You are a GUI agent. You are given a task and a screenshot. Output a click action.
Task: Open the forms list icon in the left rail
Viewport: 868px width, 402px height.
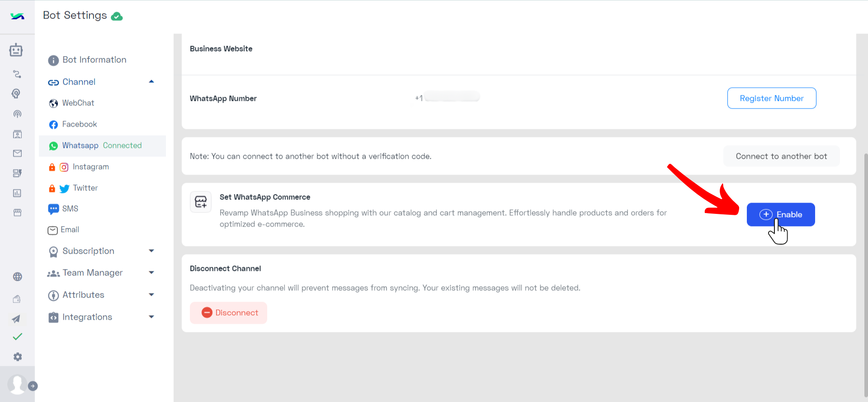[x=17, y=173]
